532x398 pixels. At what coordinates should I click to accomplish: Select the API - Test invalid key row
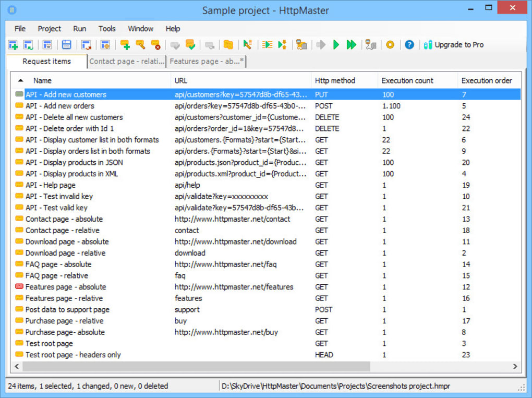click(x=267, y=197)
